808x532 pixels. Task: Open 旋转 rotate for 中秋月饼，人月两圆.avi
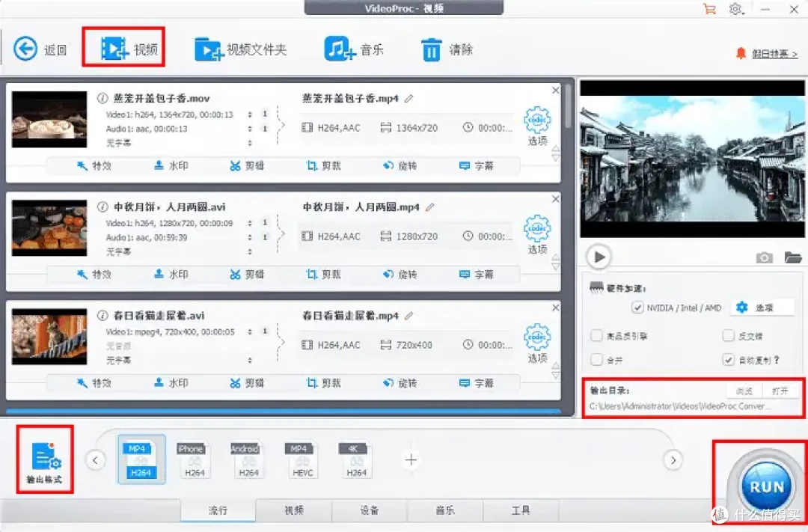pyautogui.click(x=400, y=275)
